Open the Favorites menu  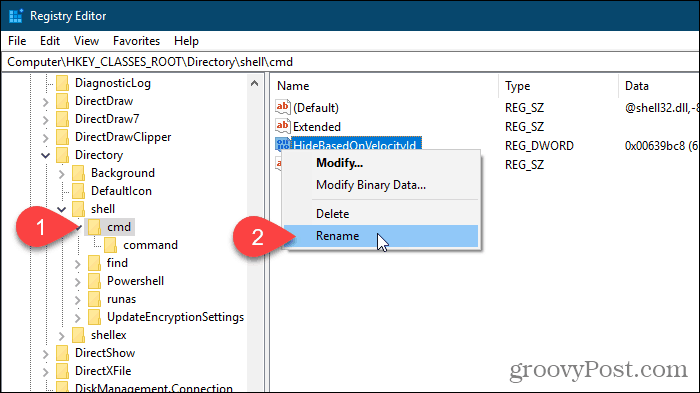click(x=136, y=41)
